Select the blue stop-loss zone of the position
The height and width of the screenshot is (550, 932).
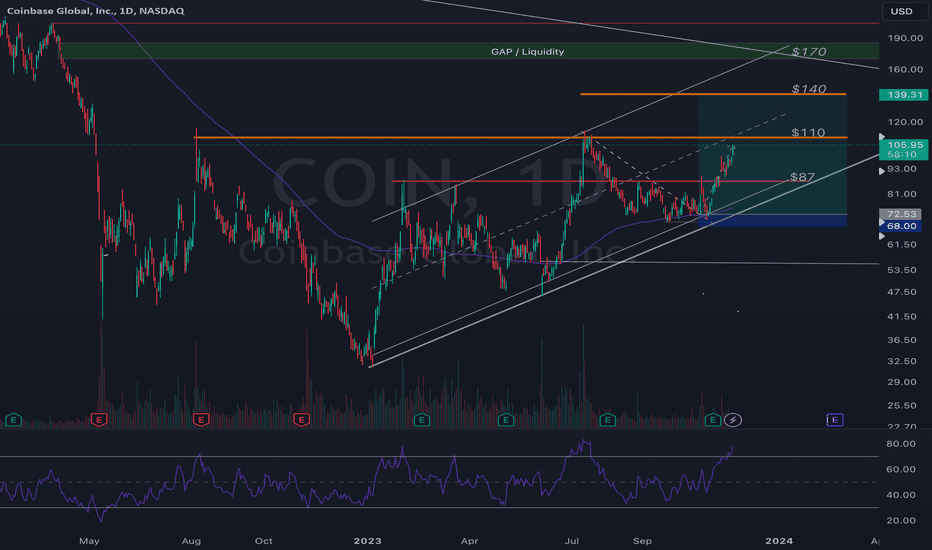click(773, 221)
